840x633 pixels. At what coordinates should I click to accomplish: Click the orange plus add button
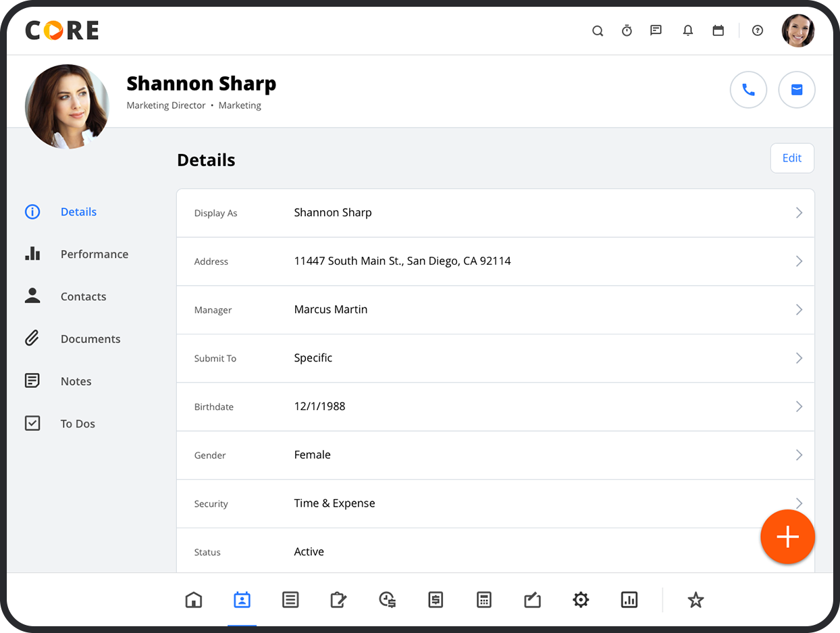[x=787, y=537]
